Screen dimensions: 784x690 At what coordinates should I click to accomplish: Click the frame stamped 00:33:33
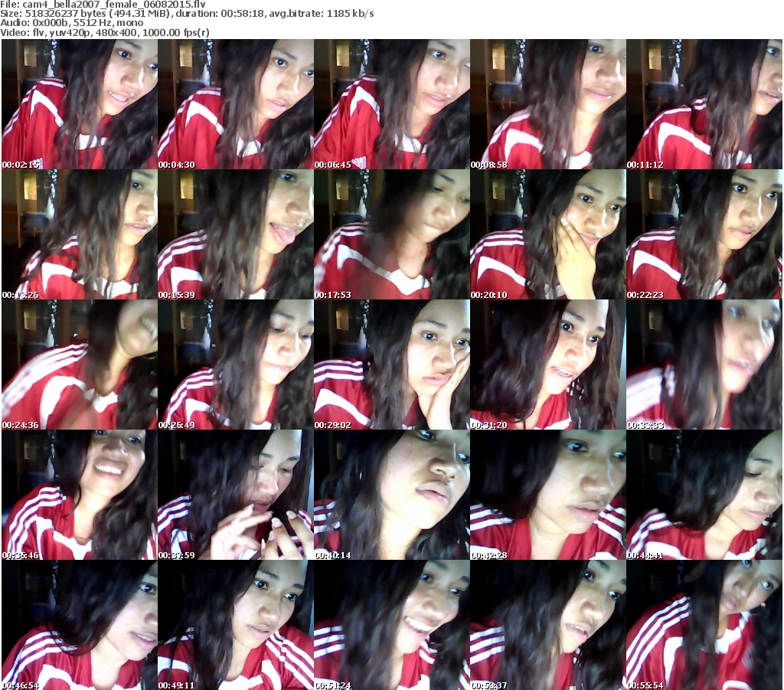[704, 365]
